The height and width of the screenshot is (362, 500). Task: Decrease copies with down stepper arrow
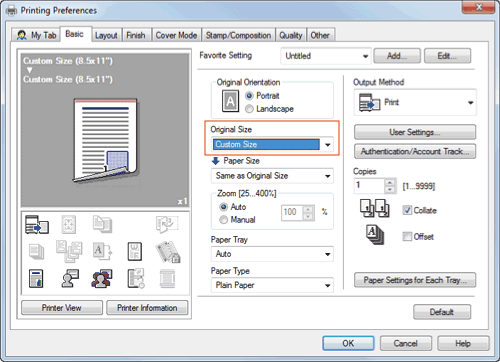[390, 190]
